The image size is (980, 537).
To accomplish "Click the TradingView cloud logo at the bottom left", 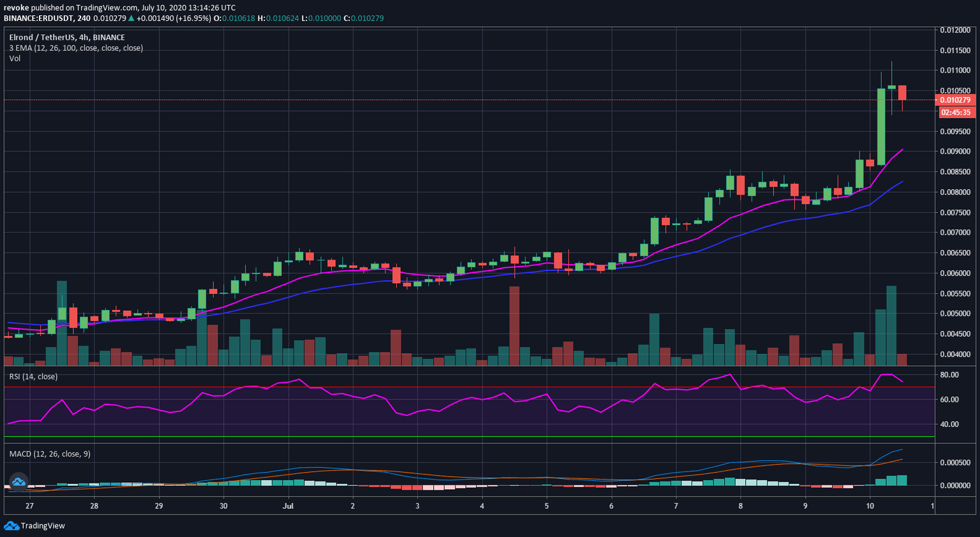I will coord(11,526).
